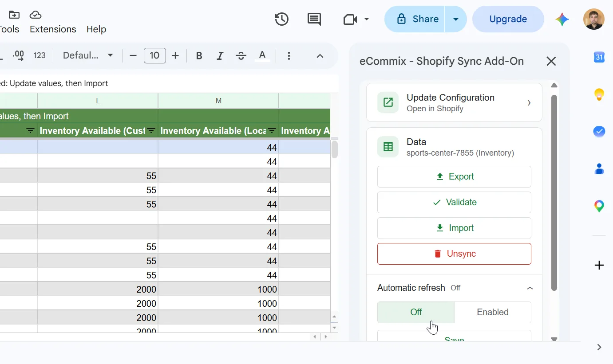Open the Tools menu
This screenshot has height=364, width=613.
[9, 29]
